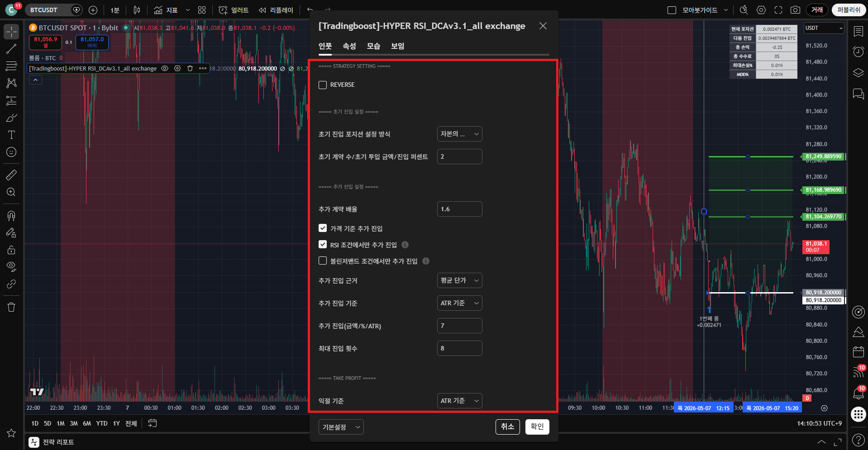The height and width of the screenshot is (450, 868).
Task: Click 취소 to cancel settings
Action: point(507,426)
